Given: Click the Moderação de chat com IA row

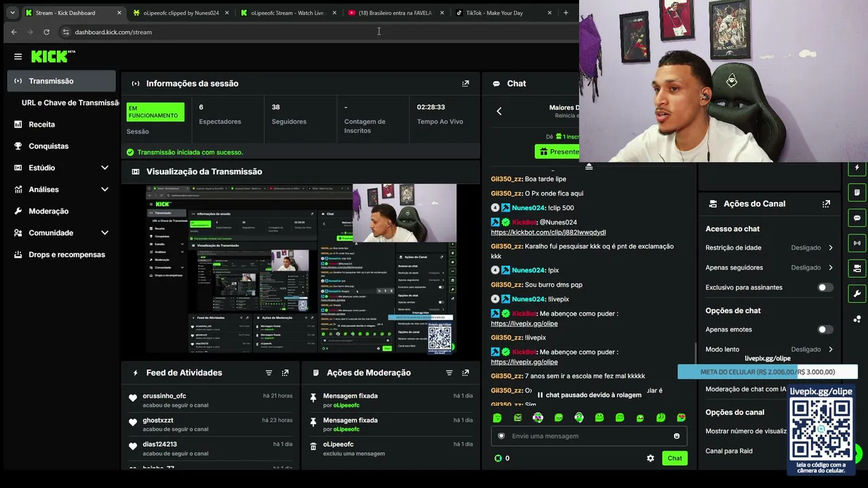Looking at the screenshot, I should [x=746, y=389].
